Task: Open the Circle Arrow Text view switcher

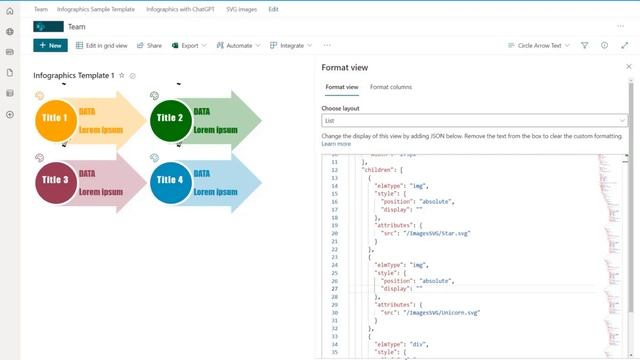Action: [x=538, y=45]
